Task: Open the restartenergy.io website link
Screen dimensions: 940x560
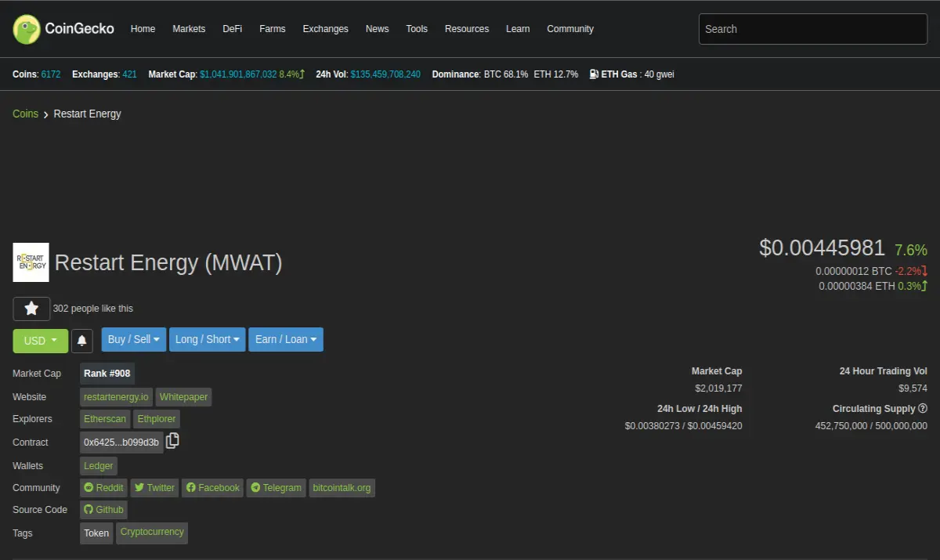Action: [116, 397]
